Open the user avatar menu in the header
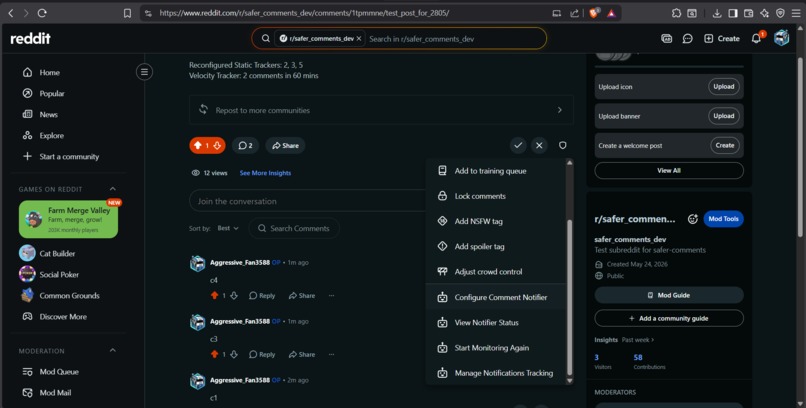Viewport: 806px width, 408px height. point(781,38)
